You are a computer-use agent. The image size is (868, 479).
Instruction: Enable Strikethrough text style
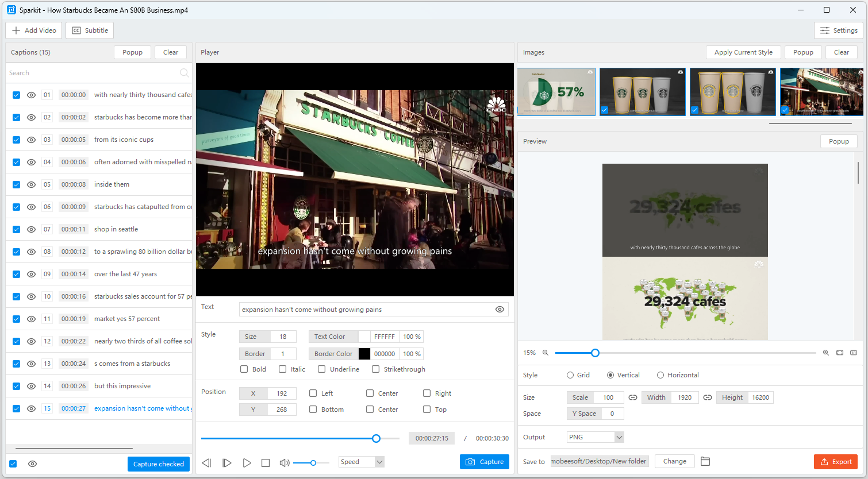[376, 369]
